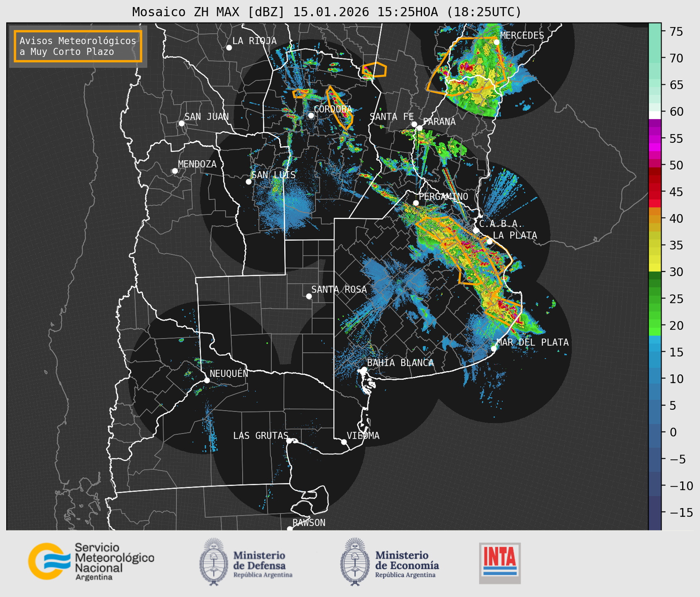This screenshot has height=597, width=700.
Task: Click the magenta 55 dBZ color band
Action: click(655, 138)
